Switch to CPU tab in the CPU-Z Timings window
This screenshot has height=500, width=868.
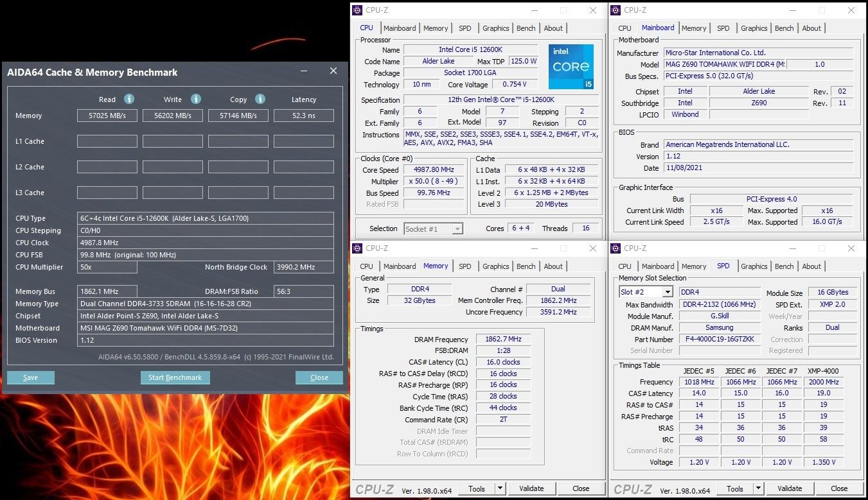click(366, 266)
